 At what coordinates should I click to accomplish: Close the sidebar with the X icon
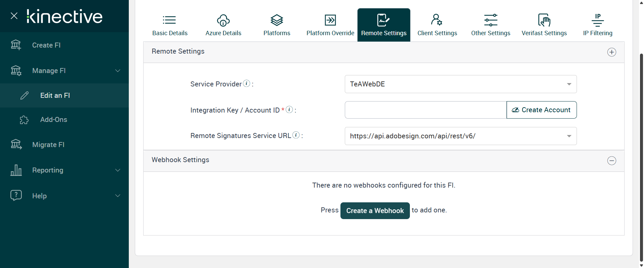pyautogui.click(x=14, y=16)
